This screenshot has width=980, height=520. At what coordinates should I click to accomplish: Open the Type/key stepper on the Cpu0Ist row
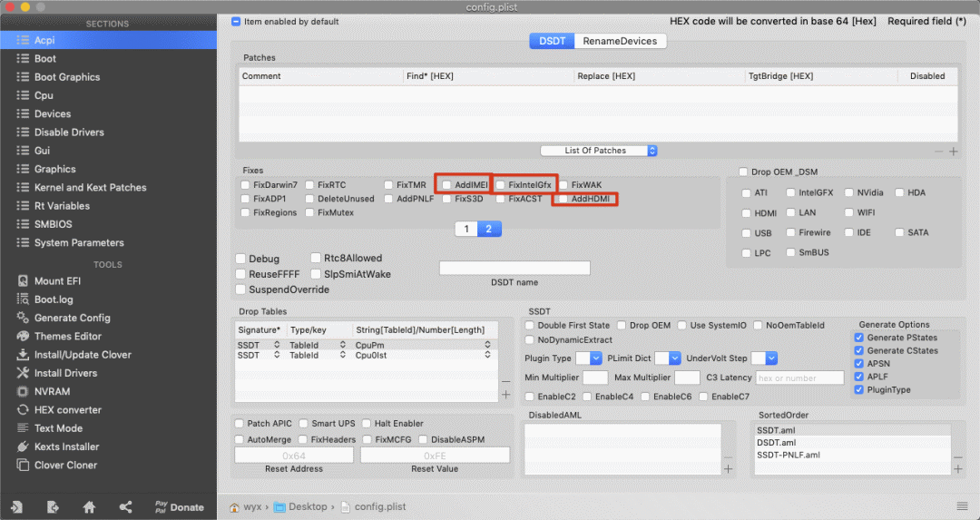(x=342, y=355)
